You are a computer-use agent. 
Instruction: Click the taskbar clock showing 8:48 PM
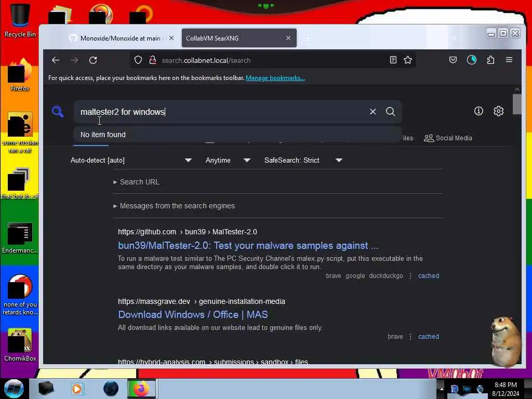click(x=506, y=389)
